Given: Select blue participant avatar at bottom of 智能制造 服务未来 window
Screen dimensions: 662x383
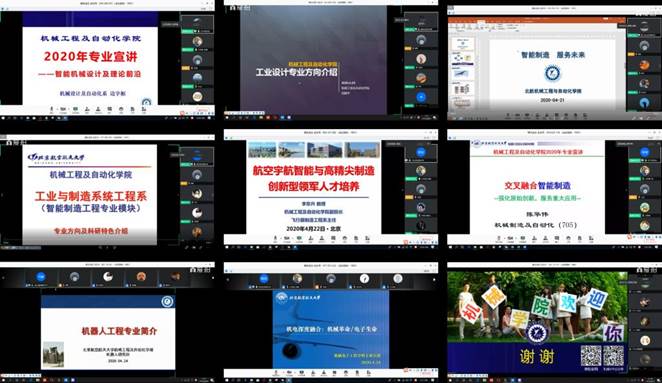Looking at the screenshot, I should pos(644,102).
